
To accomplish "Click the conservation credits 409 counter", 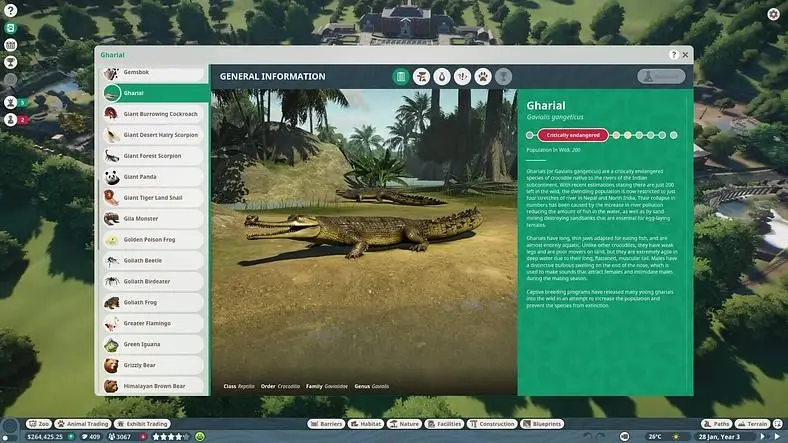I will (x=91, y=437).
